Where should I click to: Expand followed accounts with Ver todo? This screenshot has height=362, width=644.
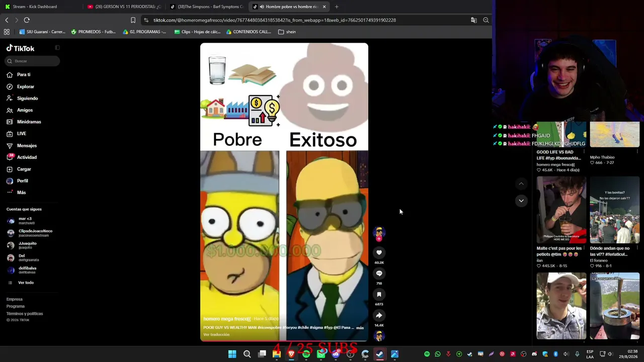click(x=20, y=283)
